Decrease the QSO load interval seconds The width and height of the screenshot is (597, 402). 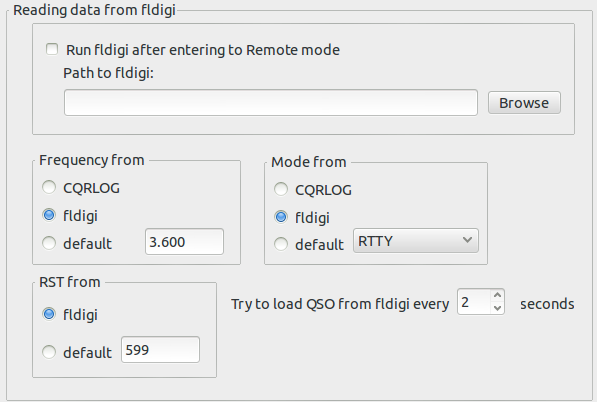pos(497,308)
